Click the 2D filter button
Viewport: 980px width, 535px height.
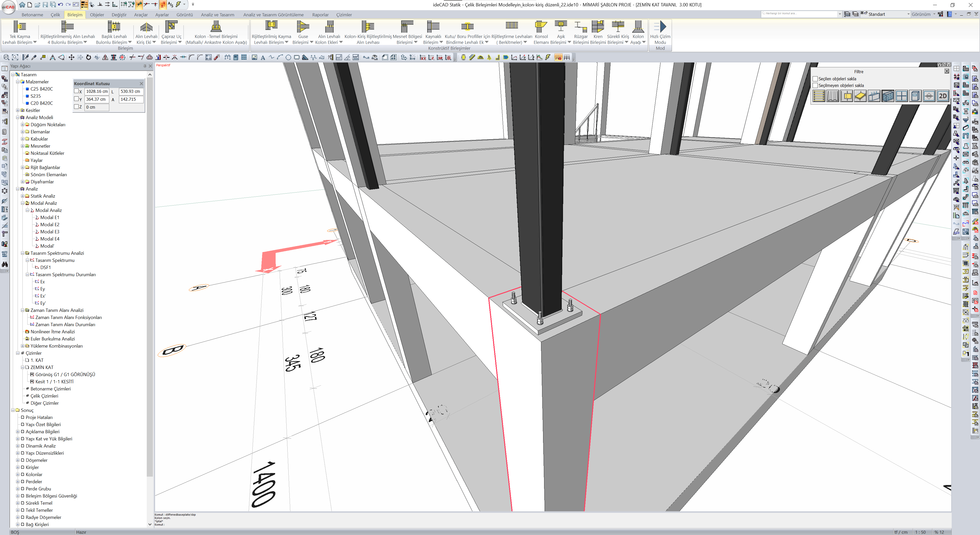942,96
